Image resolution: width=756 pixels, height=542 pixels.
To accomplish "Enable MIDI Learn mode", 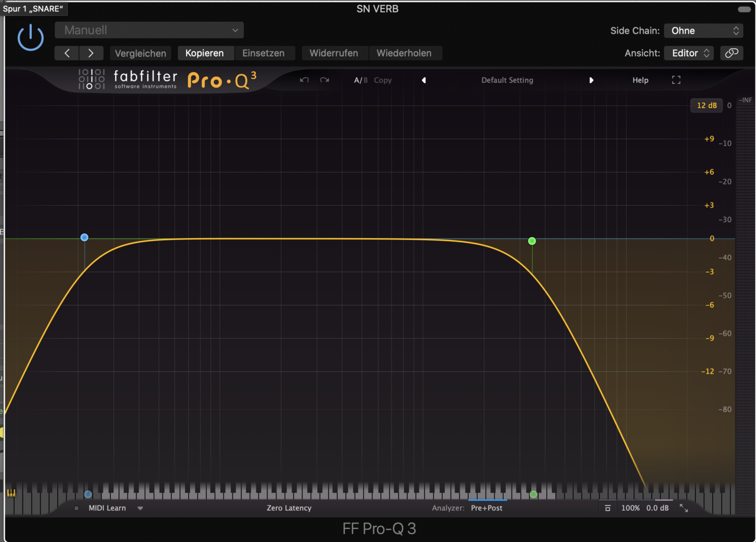I will pos(107,508).
